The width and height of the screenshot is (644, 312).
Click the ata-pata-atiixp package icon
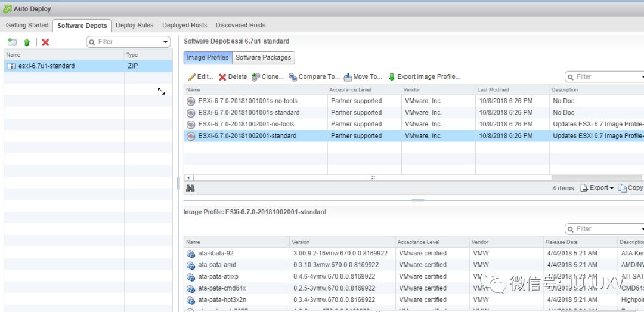[191, 277]
